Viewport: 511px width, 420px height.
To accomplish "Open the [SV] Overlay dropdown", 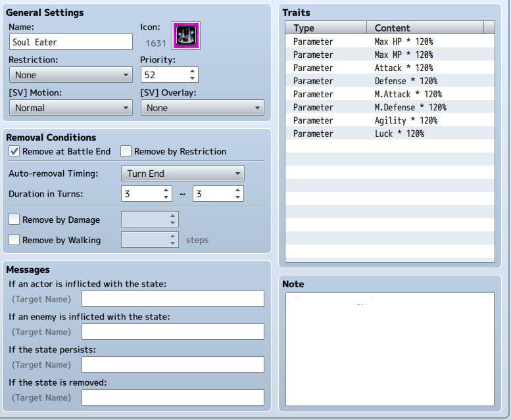I will click(203, 108).
